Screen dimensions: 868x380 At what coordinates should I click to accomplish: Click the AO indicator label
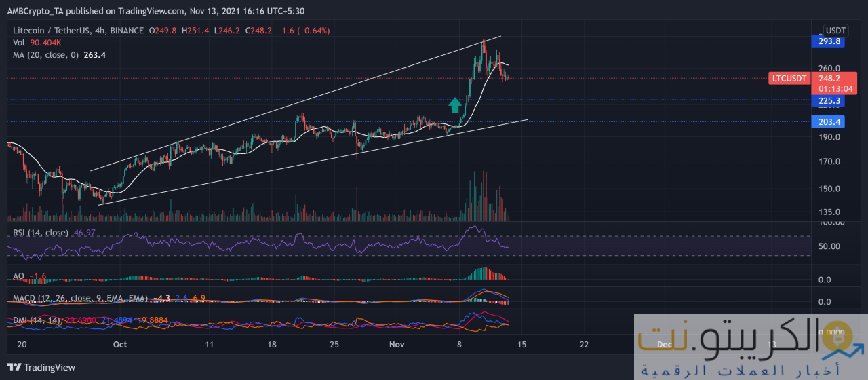point(20,276)
